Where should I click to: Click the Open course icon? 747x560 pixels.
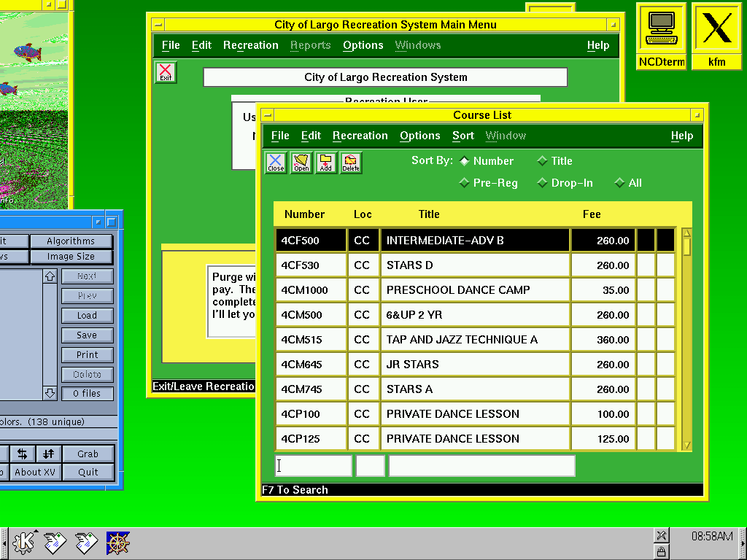coord(301,163)
